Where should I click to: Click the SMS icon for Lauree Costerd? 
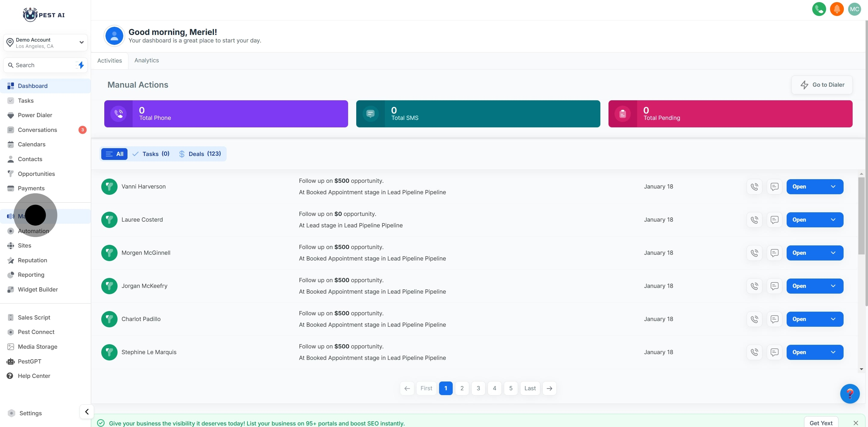point(774,220)
